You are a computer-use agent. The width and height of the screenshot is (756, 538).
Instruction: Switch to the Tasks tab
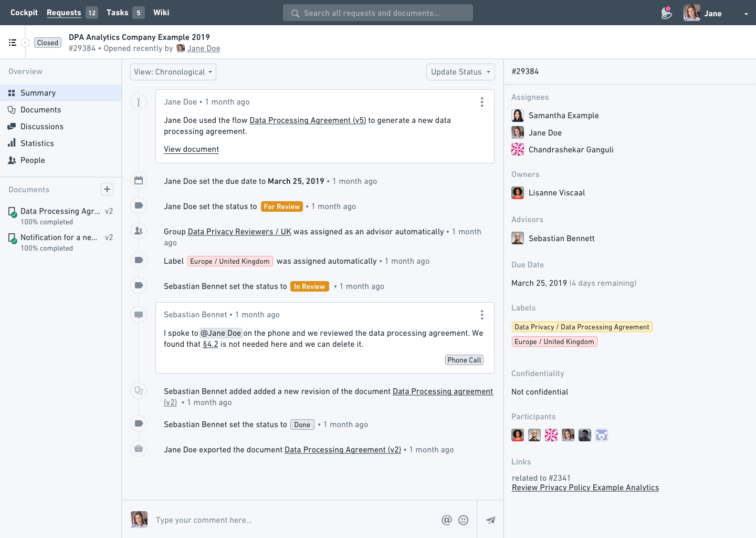tap(118, 13)
